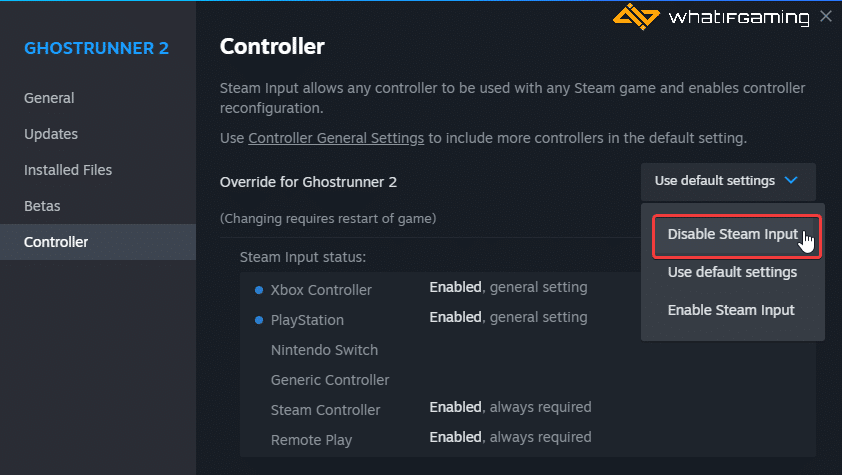The width and height of the screenshot is (842, 475).
Task: Click the Remote Play status row
Action: click(x=528, y=440)
